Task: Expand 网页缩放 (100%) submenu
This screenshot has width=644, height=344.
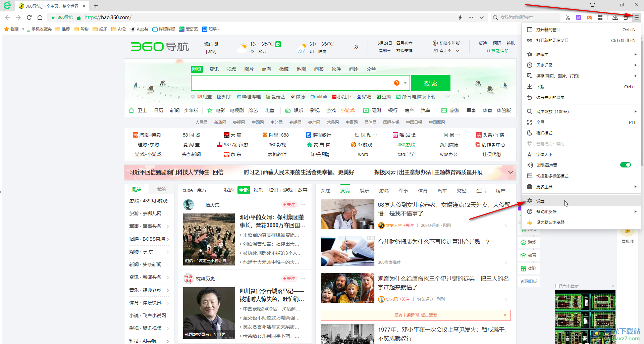Action: [581, 111]
